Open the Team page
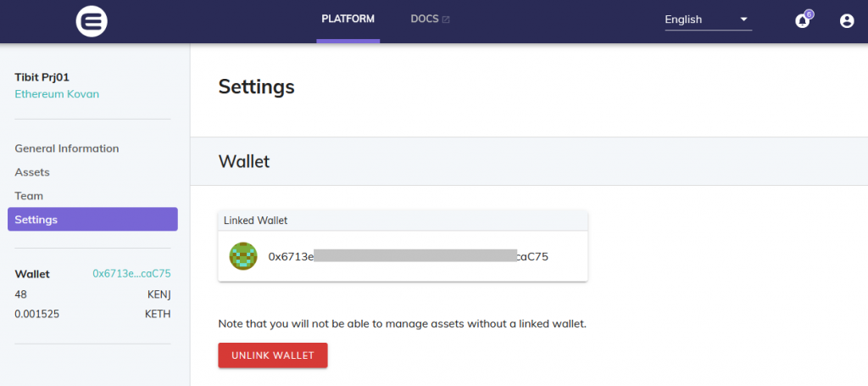 [29, 196]
